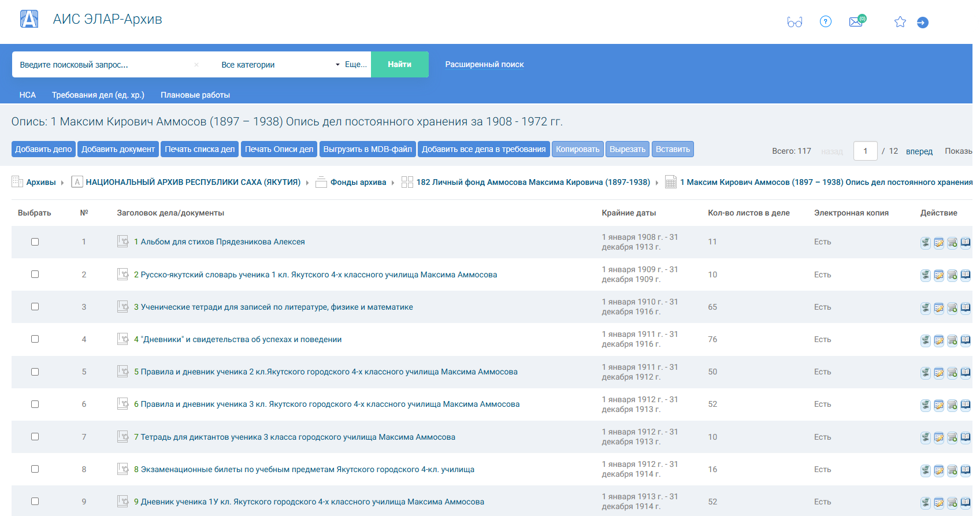Click the Фонды архива folder icon in breadcrumb
Image resolution: width=980 pixels, height=516 pixels.
[x=321, y=182]
